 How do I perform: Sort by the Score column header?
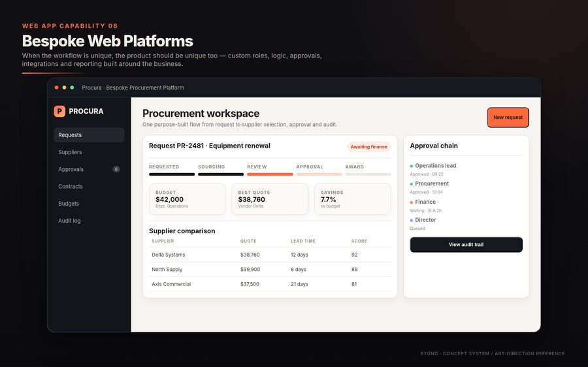(x=359, y=241)
